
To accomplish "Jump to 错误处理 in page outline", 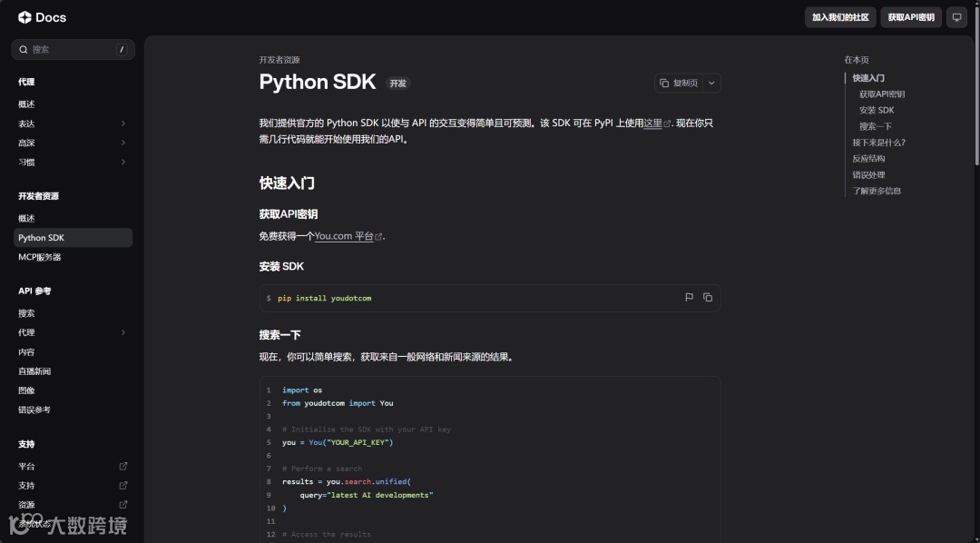I will pos(868,175).
